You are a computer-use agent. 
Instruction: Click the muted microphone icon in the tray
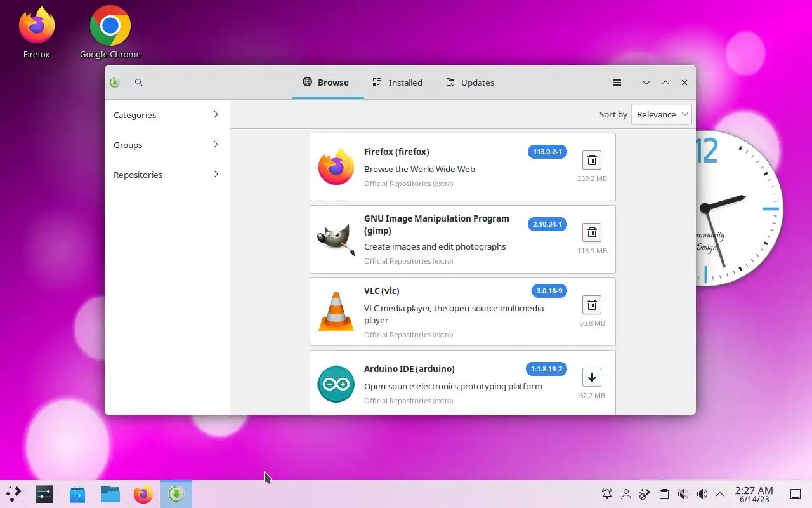click(x=683, y=494)
